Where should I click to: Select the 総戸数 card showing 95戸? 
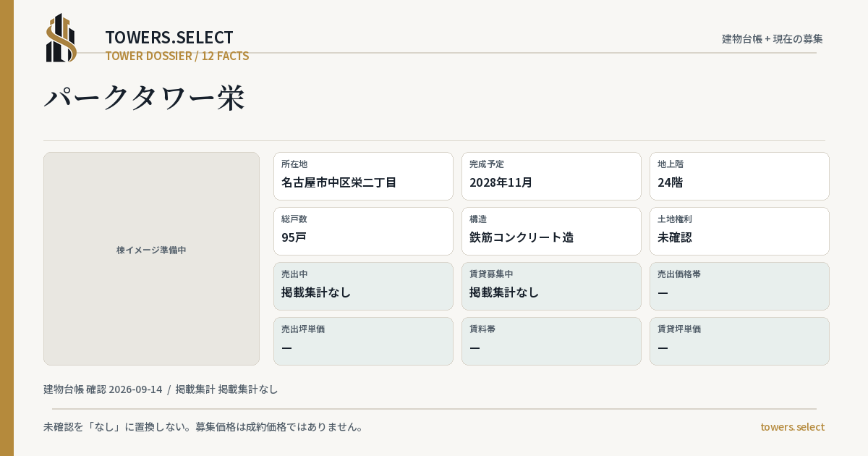tap(363, 231)
